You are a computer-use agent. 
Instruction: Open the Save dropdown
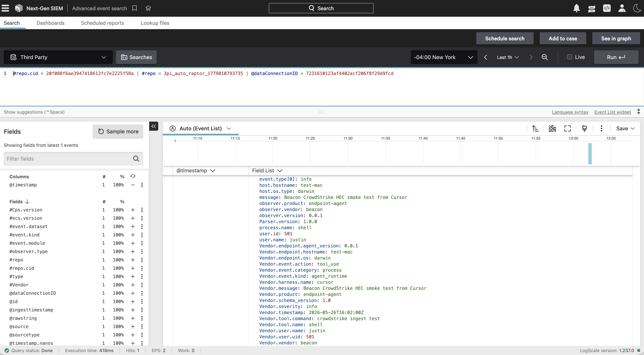click(x=625, y=129)
